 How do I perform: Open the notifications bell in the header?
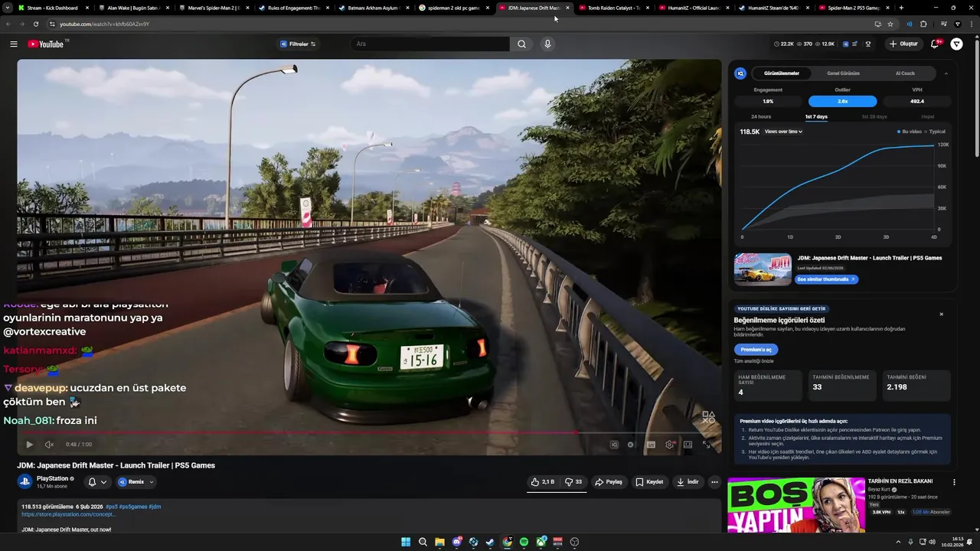tap(935, 44)
